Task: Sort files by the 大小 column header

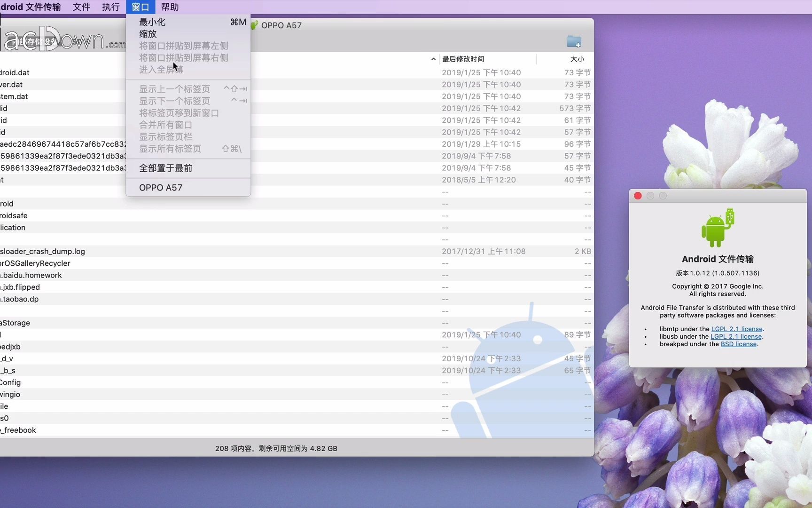Action: click(578, 59)
